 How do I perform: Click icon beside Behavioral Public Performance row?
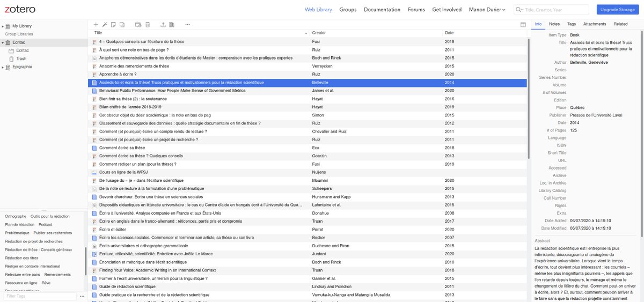94,91
